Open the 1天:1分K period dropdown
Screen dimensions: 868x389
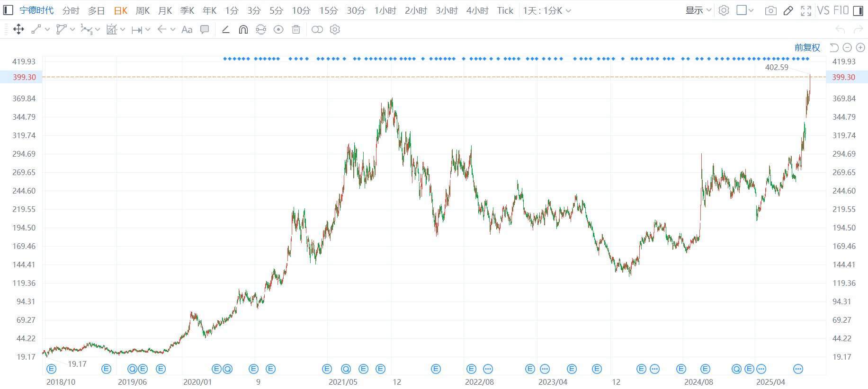click(546, 10)
